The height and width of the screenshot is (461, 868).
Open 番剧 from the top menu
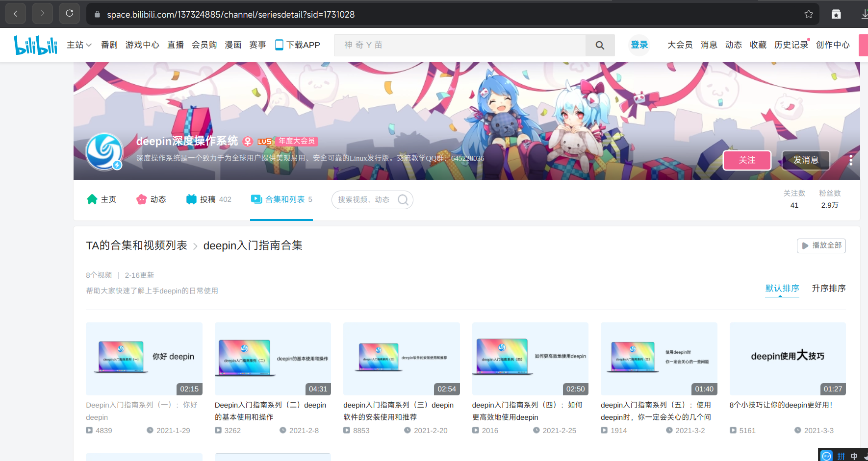tap(109, 45)
